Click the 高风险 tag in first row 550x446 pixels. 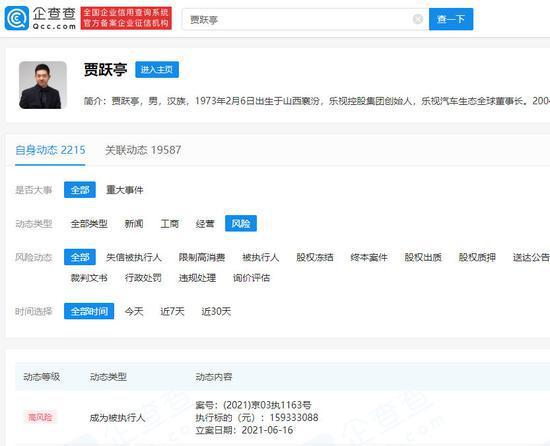coord(40,417)
